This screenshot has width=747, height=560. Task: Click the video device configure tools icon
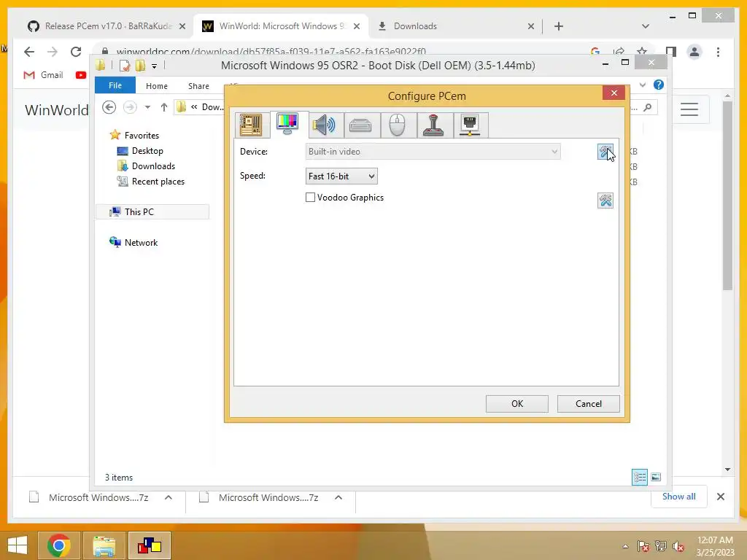(605, 152)
